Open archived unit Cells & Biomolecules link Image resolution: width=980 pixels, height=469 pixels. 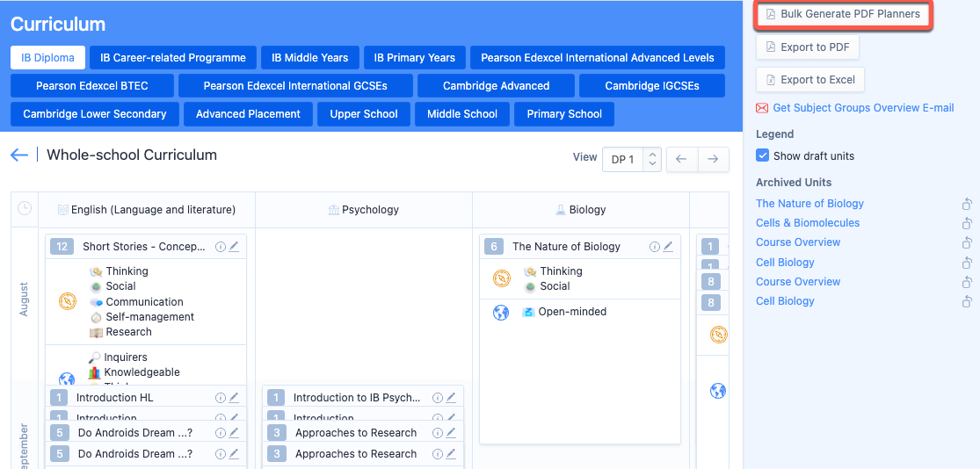point(808,223)
